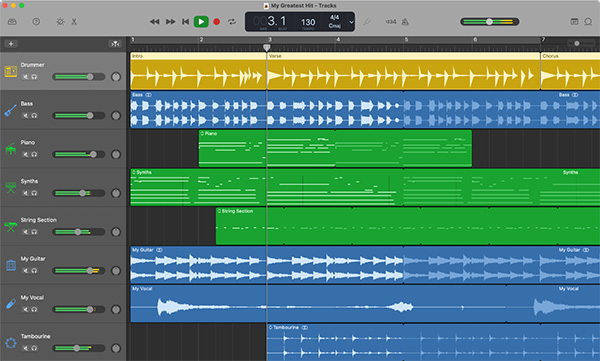Open the Library panel icon
This screenshot has width=600, height=361.
(12, 22)
